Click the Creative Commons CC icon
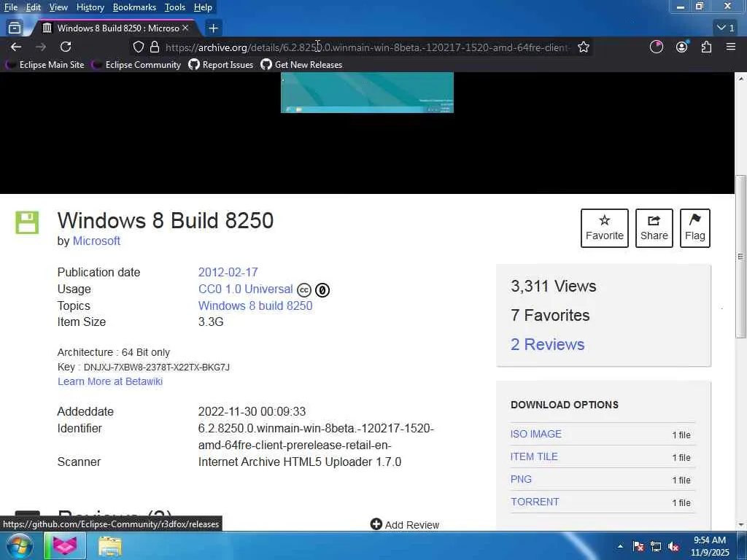 click(304, 290)
